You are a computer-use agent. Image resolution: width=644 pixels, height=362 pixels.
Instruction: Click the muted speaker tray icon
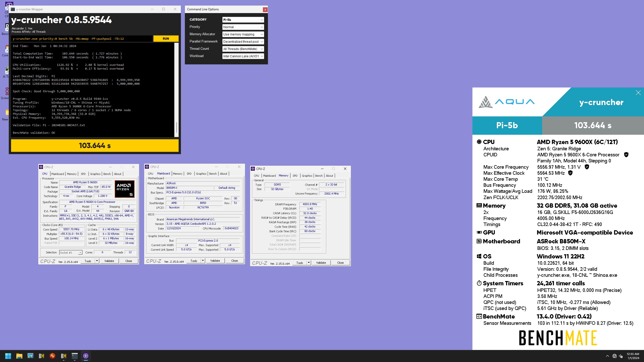[x=621, y=356]
